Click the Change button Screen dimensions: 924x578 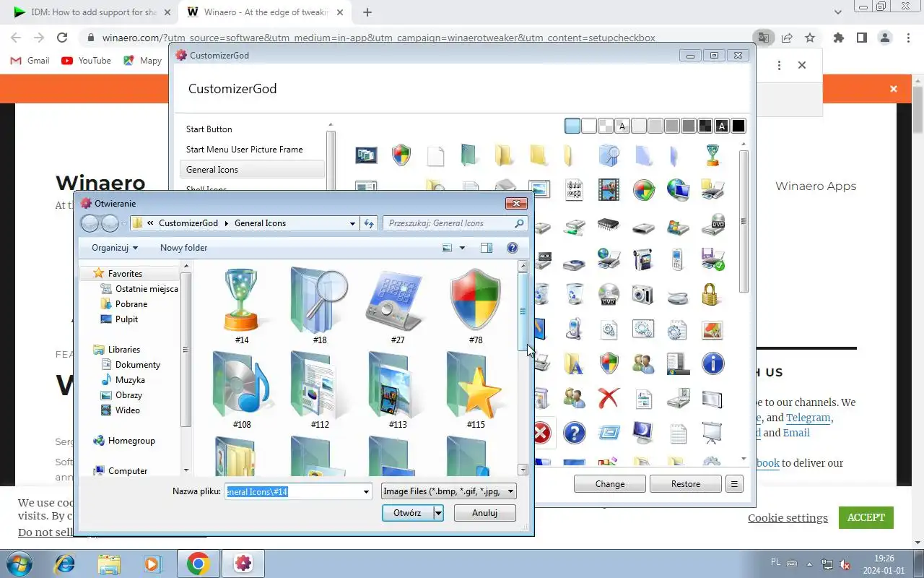(610, 484)
